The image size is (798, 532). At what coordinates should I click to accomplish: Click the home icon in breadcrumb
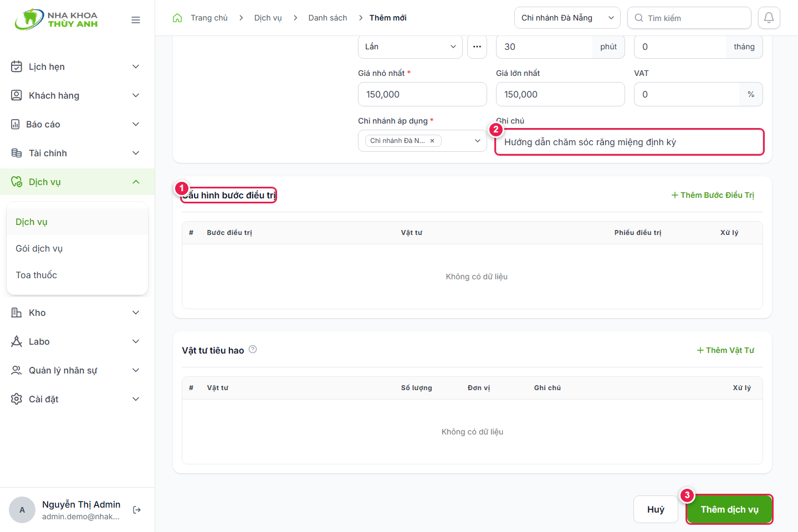tap(177, 18)
